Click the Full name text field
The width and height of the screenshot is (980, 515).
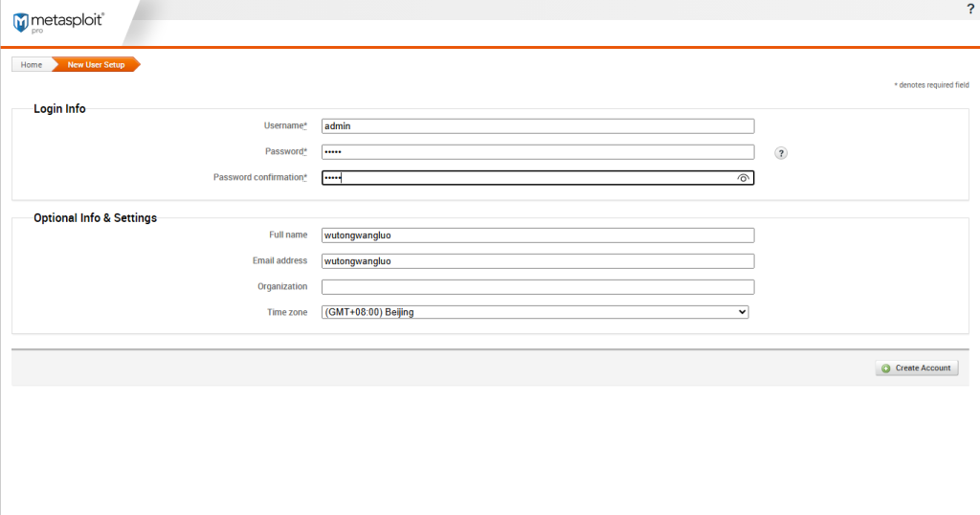537,235
